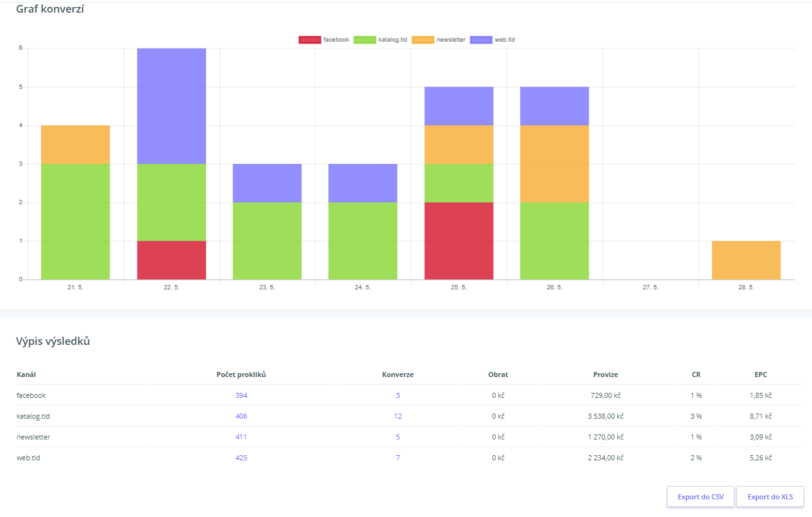812x517 pixels.
Task: Open katalog.tld conversions count 12
Action: 398,416
